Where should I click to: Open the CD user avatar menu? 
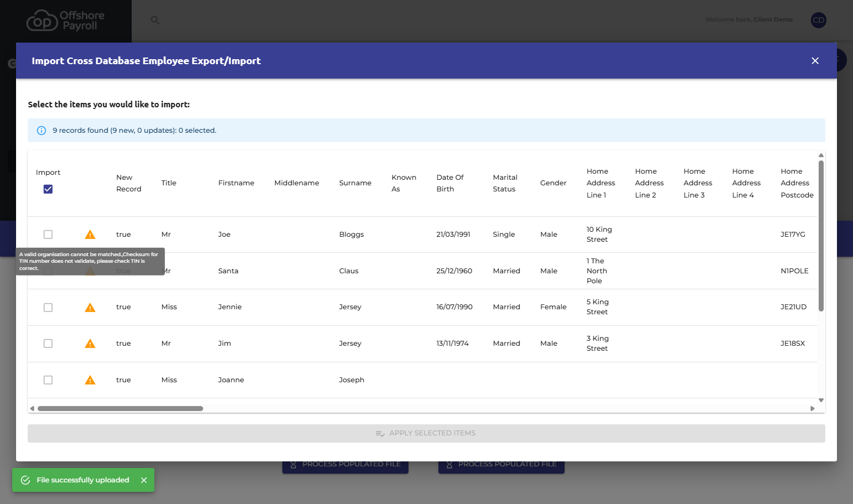(x=818, y=20)
